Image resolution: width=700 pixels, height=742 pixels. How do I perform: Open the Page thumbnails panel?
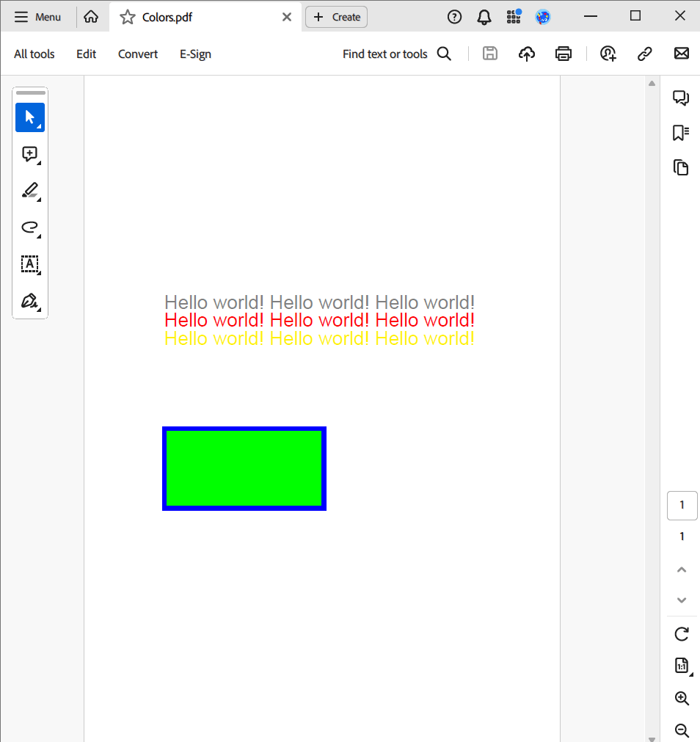tap(681, 167)
